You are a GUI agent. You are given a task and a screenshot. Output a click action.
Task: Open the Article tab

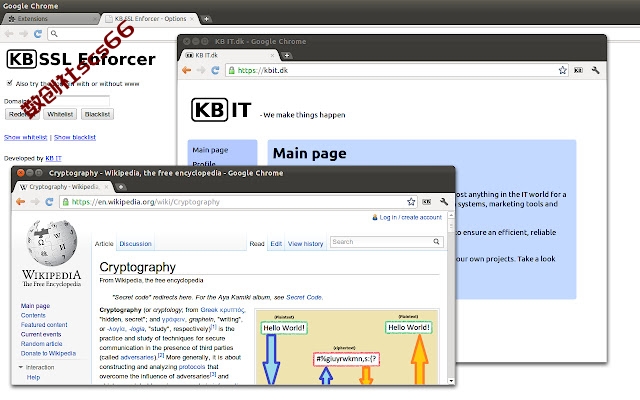pos(104,244)
